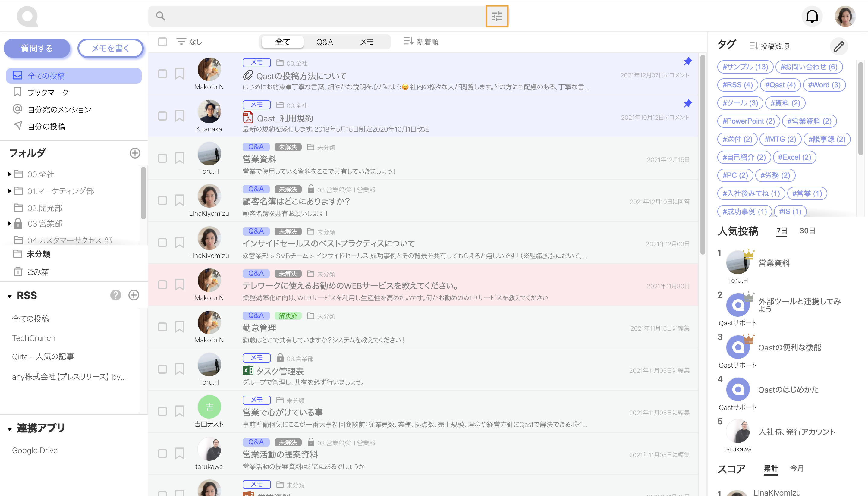868x496 pixels.
Task: Open popular post 外部ツールと連携してみよう
Action: coord(799,305)
